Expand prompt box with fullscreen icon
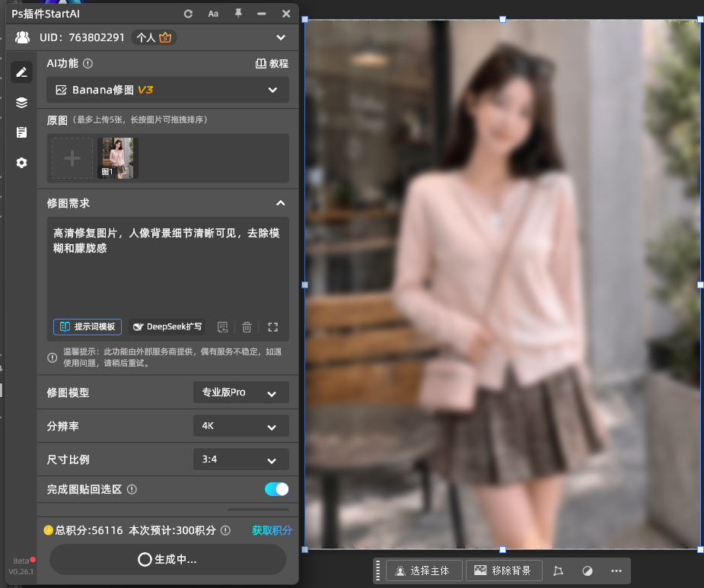704x588 pixels. (x=273, y=327)
